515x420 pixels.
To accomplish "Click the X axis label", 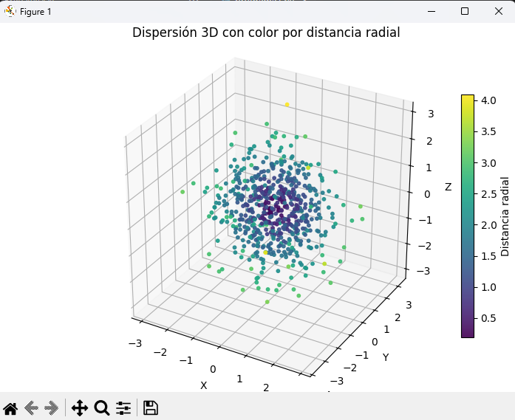I will (204, 385).
